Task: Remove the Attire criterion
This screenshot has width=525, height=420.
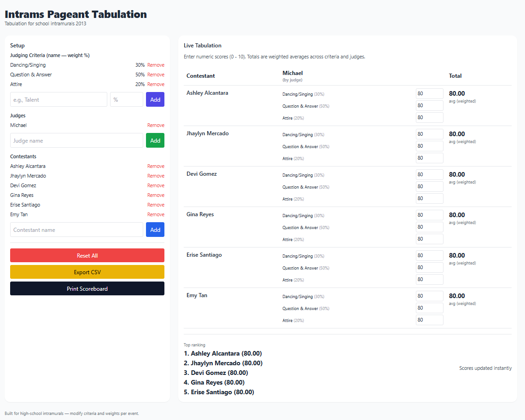Action: (x=156, y=84)
